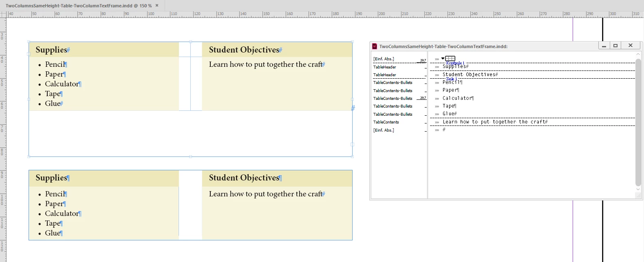The image size is (644, 262).
Task: Click 'Pencil' bullet in lower layout frame
Action: click(x=55, y=194)
